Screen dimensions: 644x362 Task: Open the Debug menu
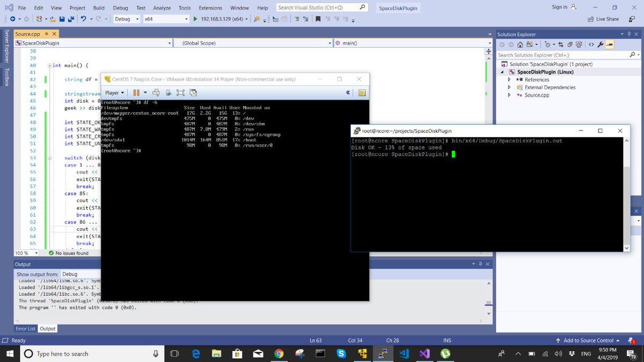(x=120, y=8)
